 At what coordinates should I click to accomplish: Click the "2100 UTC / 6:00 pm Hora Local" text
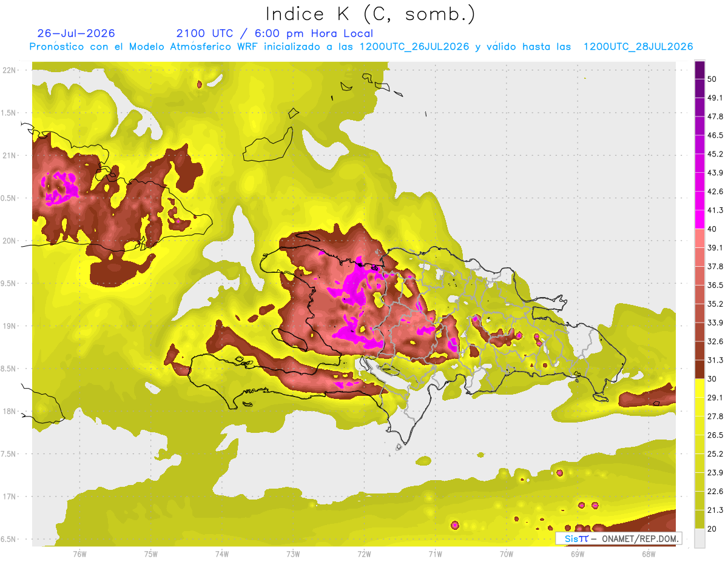275,33
